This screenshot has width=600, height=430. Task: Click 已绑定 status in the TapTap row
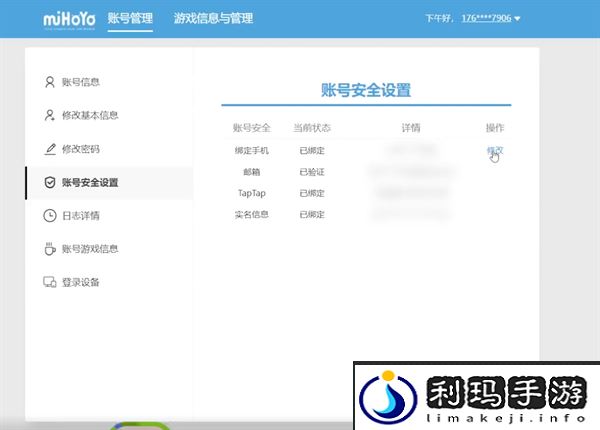click(x=312, y=193)
